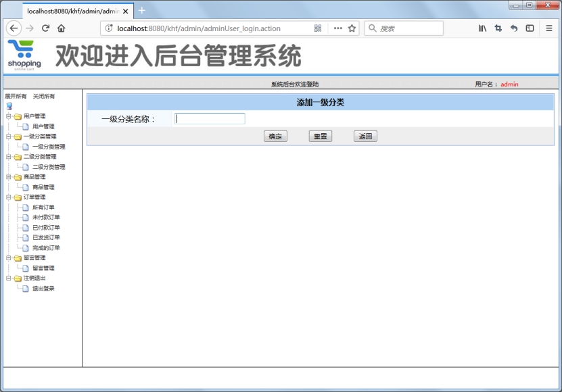This screenshot has width=562, height=392.
Task: Click the browser back arrow button
Action: pyautogui.click(x=14, y=28)
